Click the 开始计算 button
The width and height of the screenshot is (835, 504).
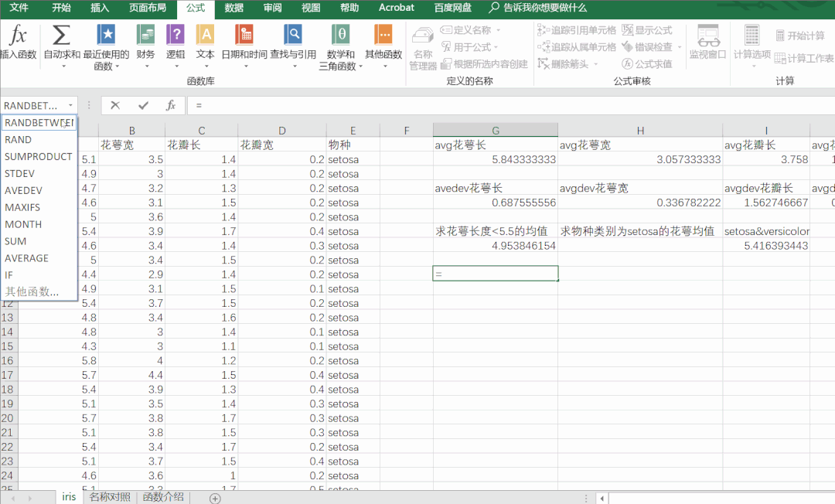coord(800,35)
